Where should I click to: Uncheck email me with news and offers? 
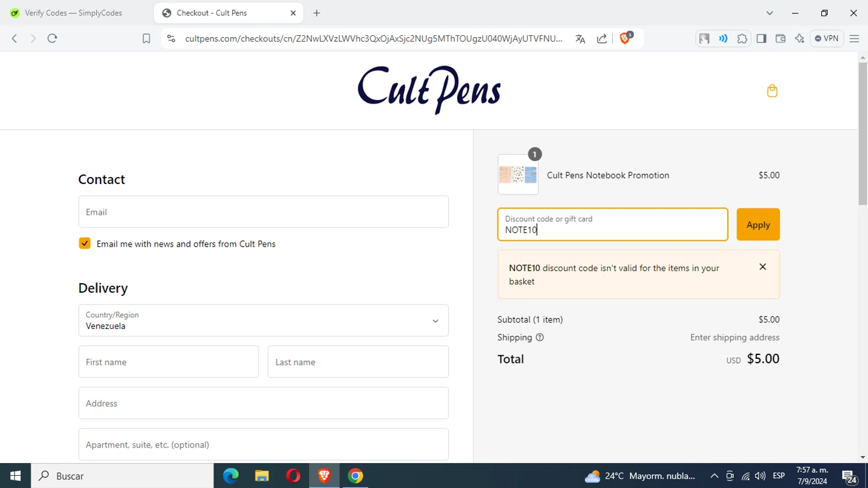tap(84, 243)
